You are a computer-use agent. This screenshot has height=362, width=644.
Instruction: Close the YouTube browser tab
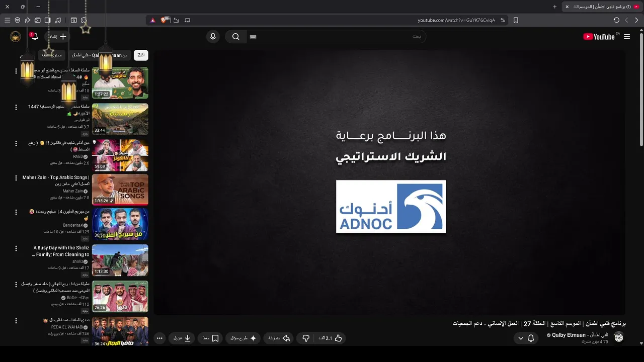[567, 7]
